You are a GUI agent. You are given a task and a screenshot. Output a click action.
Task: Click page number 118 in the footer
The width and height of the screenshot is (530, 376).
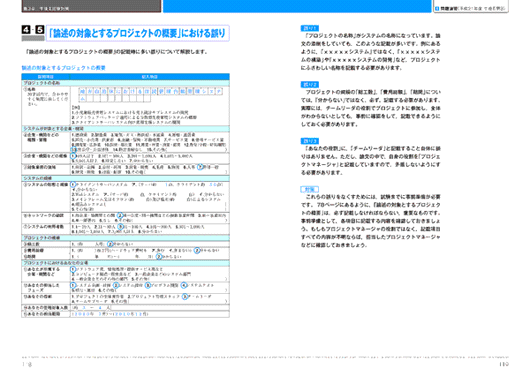(27, 365)
